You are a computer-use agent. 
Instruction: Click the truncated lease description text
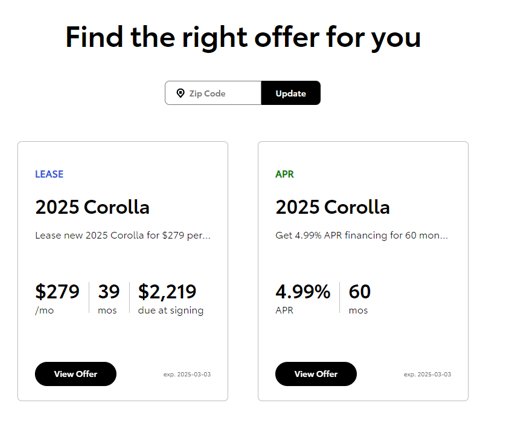click(123, 235)
